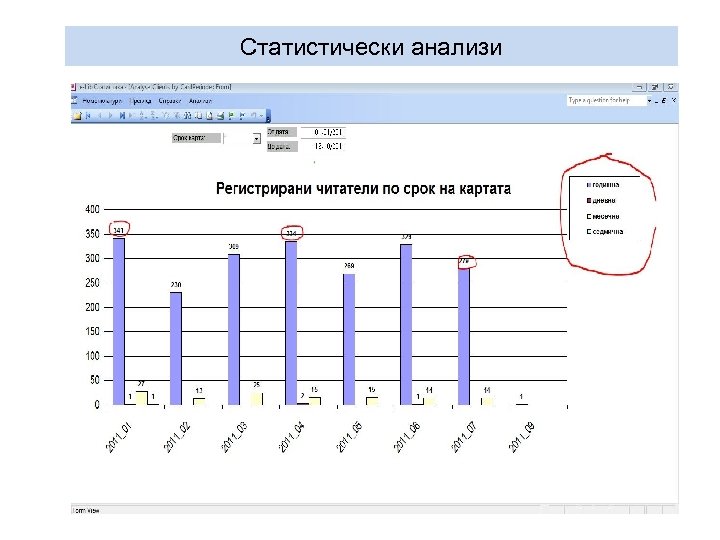The width and height of the screenshot is (720, 540).
Task: Click the Type a question for help box
Action: point(607,100)
